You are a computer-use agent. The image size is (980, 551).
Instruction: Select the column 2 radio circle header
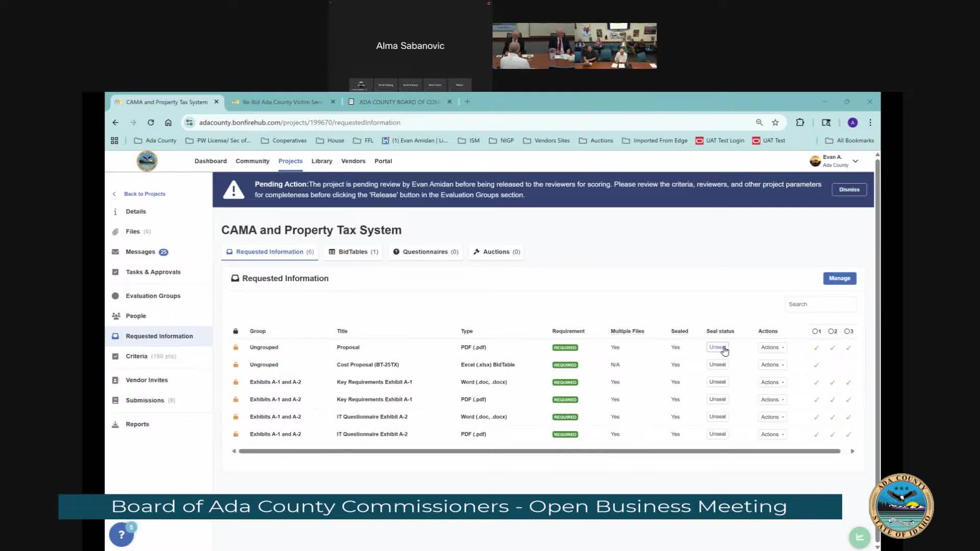pos(831,332)
